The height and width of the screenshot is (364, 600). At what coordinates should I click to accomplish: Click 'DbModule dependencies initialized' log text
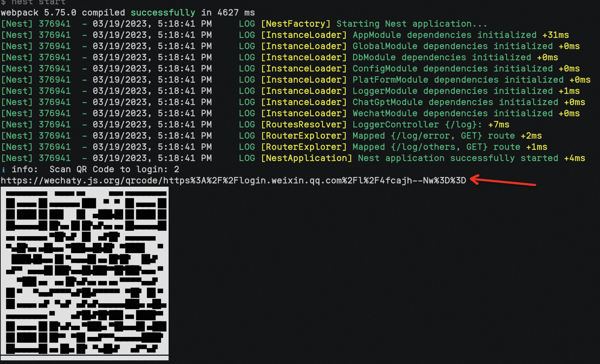point(442,57)
